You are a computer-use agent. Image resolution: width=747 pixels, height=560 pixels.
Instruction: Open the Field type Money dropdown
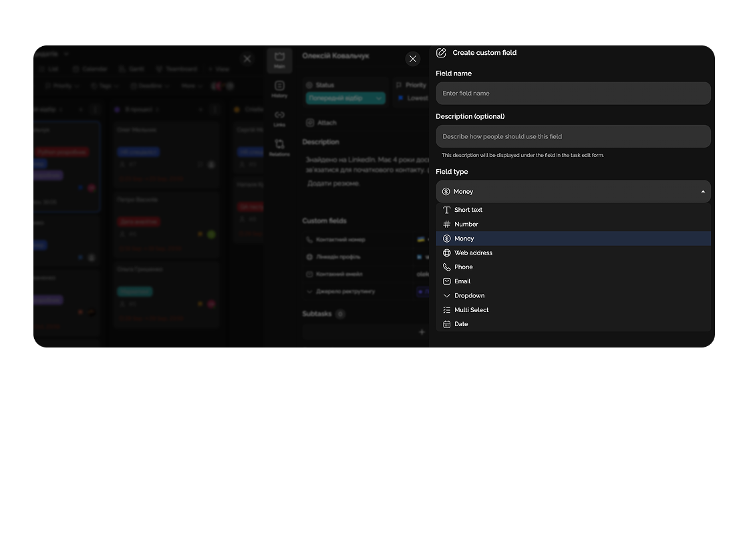[573, 192]
